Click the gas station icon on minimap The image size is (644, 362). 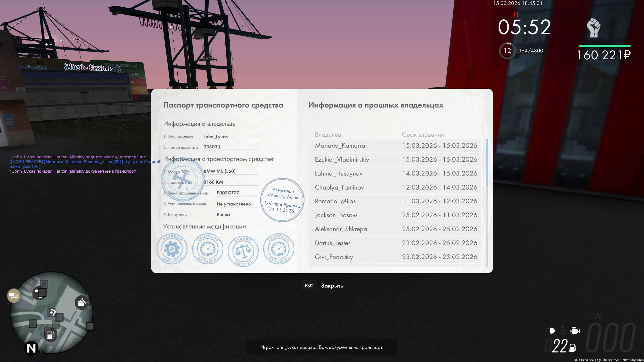coord(51,335)
